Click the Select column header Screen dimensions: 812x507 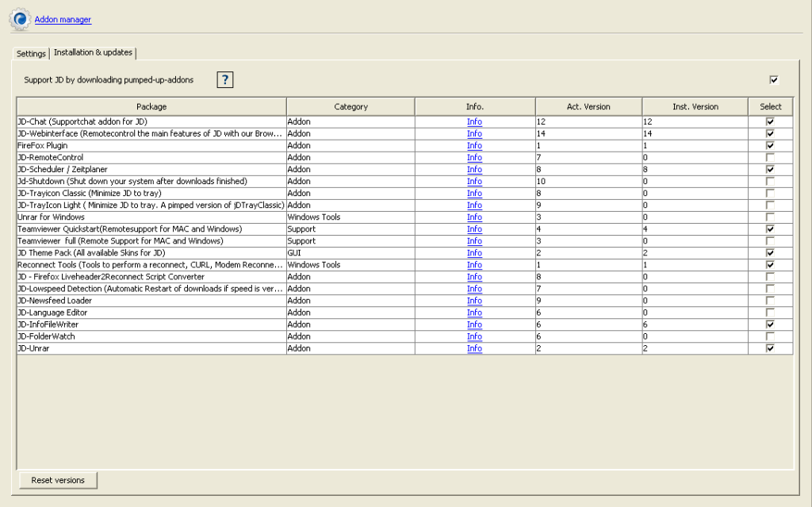pos(771,107)
